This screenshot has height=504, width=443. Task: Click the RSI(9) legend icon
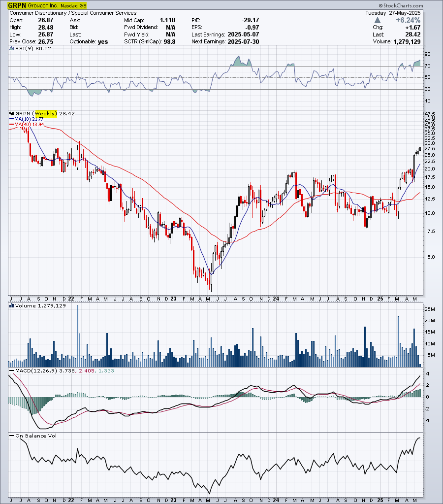coord(11,49)
